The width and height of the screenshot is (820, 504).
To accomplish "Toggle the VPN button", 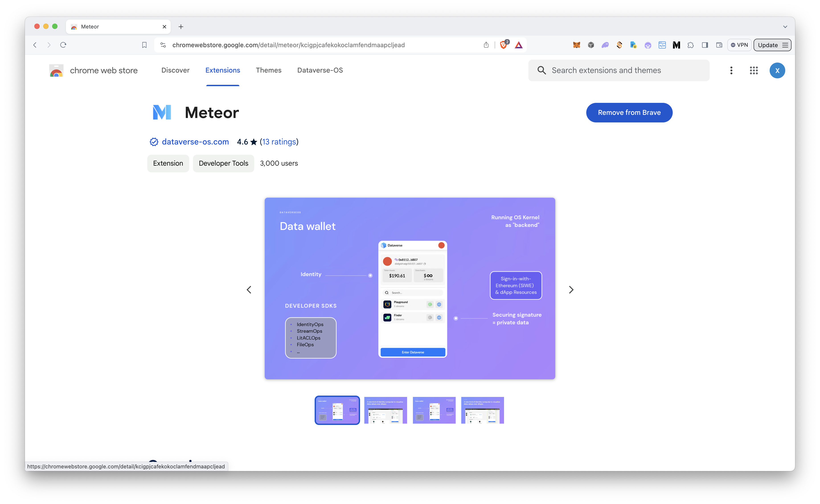I will click(739, 45).
